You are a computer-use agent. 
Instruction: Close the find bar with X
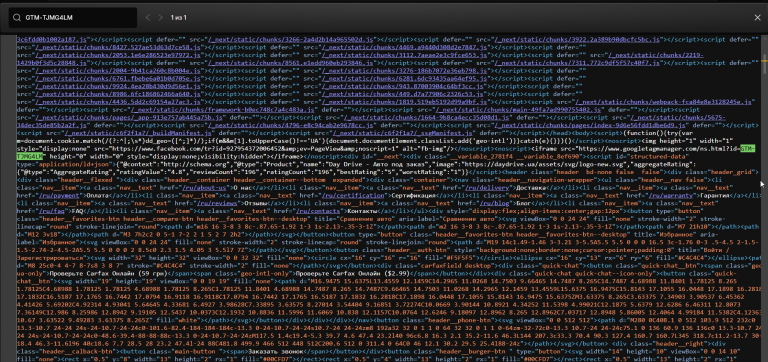tap(757, 18)
